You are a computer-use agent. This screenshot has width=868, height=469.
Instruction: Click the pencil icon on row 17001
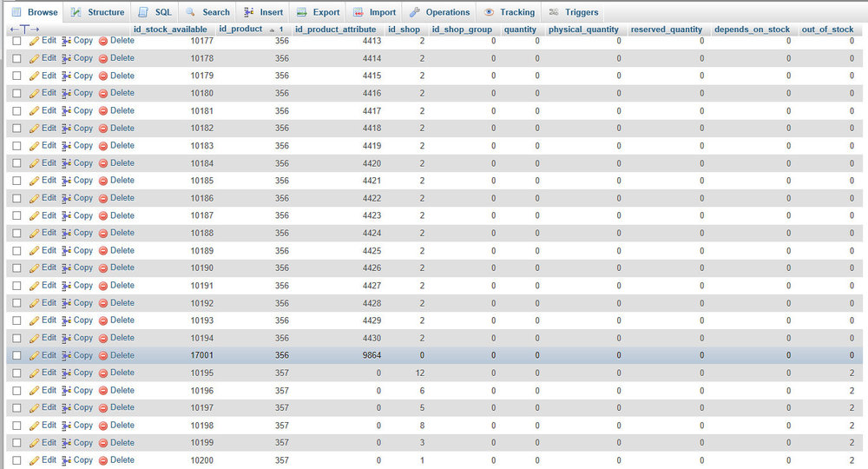click(x=35, y=355)
